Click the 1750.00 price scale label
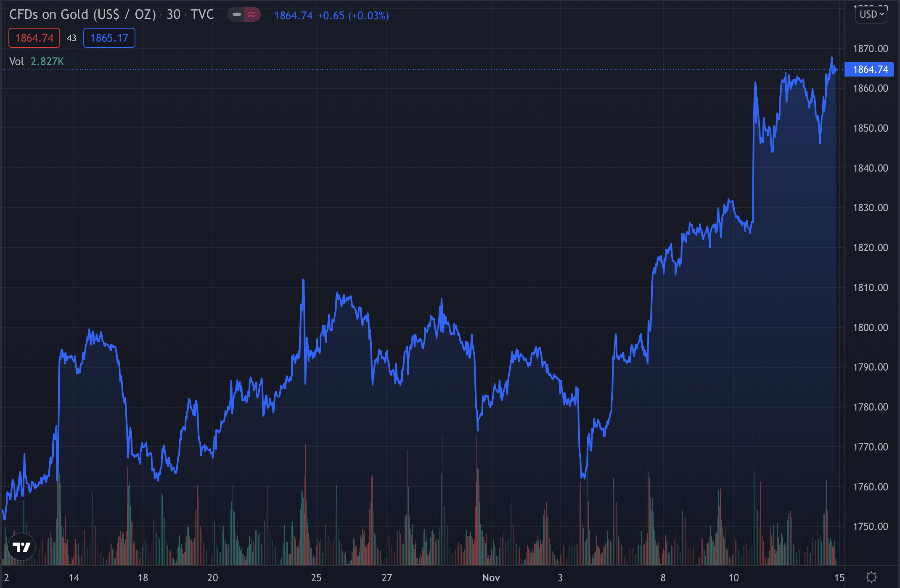Image resolution: width=900 pixels, height=588 pixels. [x=870, y=527]
